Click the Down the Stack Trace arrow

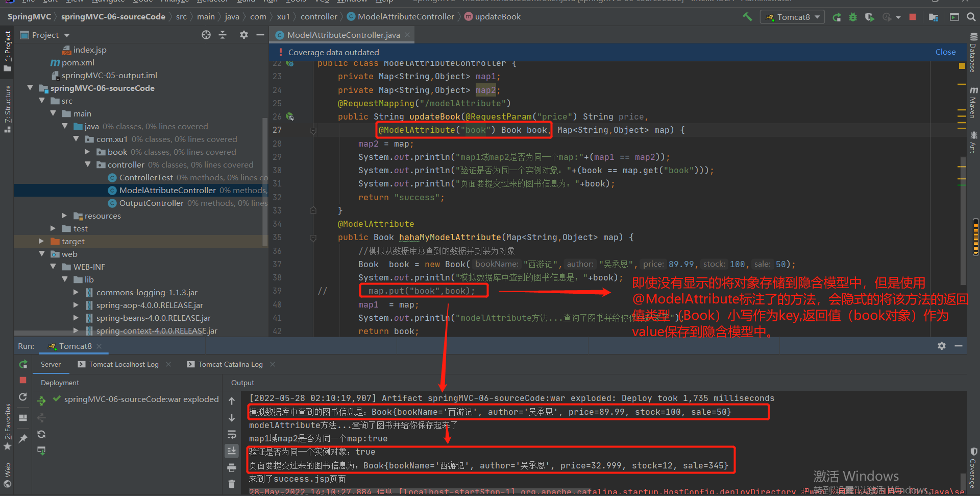tap(232, 418)
